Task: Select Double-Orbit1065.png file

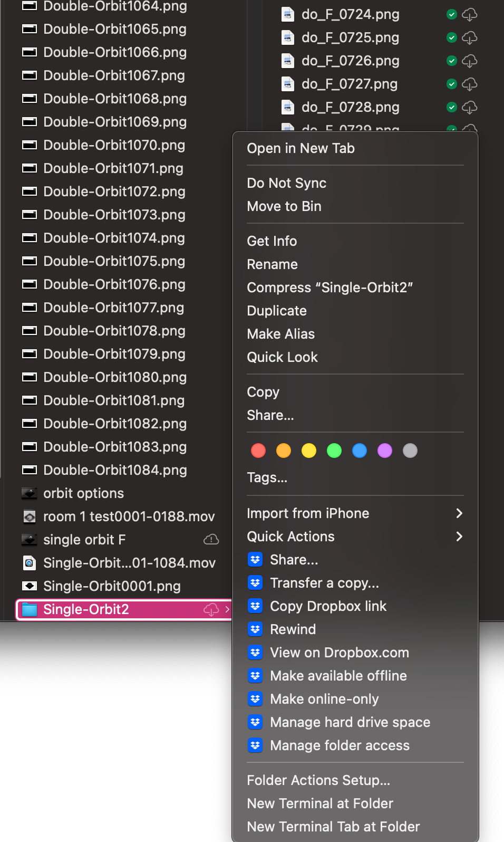Action: (114, 29)
